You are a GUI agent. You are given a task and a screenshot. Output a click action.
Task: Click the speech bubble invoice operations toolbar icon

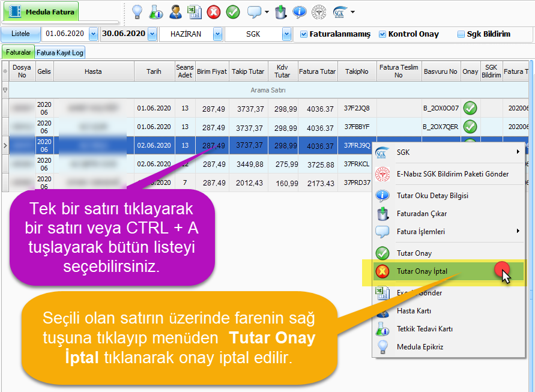point(254,12)
